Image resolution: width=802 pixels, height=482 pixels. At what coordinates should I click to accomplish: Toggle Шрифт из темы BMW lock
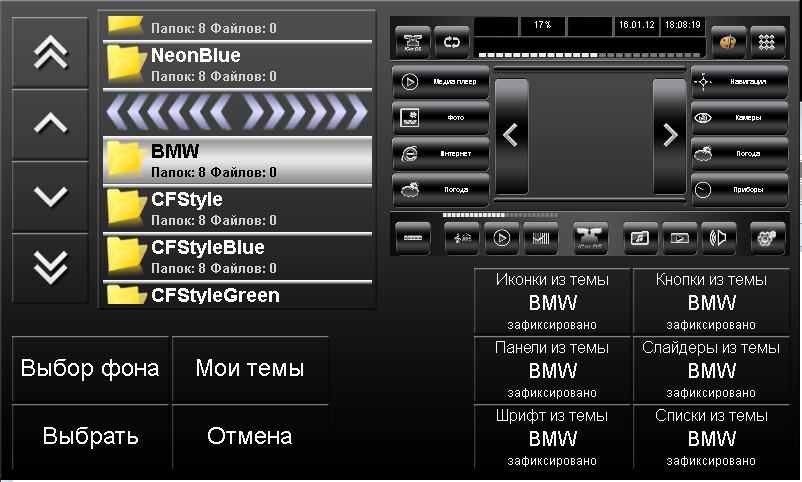tap(552, 437)
